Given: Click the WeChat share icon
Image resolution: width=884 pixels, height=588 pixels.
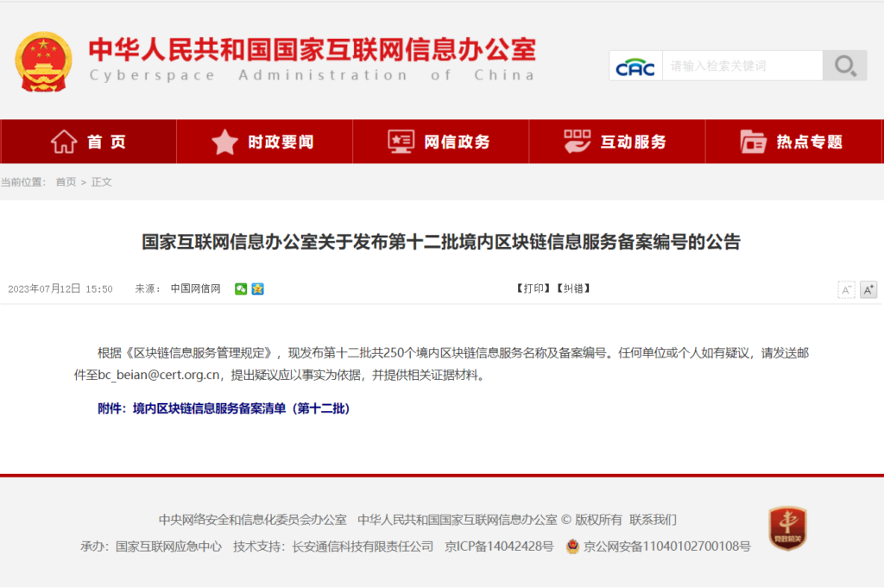Looking at the screenshot, I should pos(241,289).
